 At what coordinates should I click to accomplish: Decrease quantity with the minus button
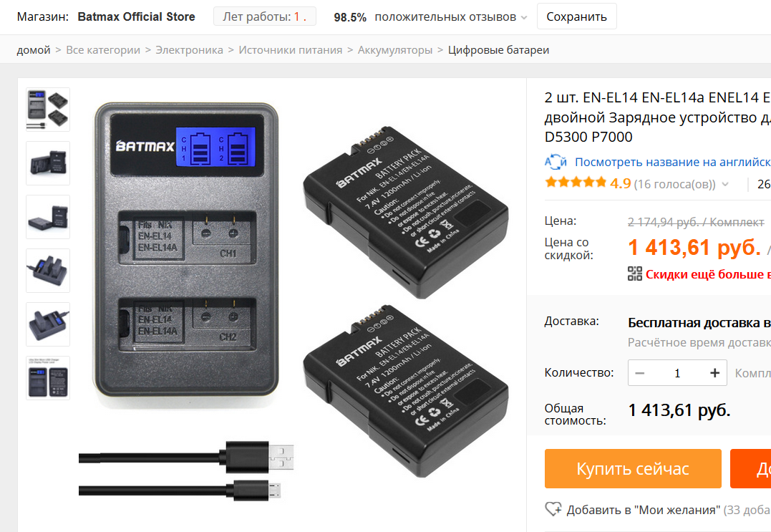coord(640,373)
